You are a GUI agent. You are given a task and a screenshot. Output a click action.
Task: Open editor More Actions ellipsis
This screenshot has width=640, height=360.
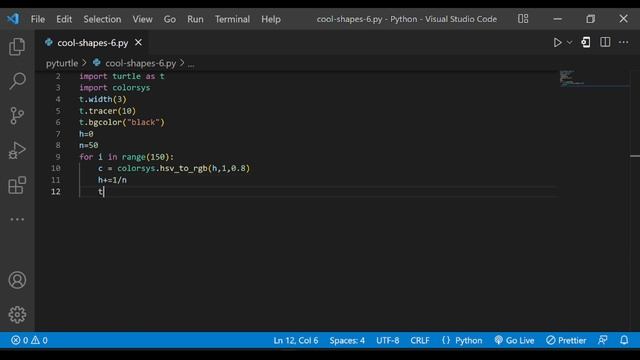coord(623,42)
